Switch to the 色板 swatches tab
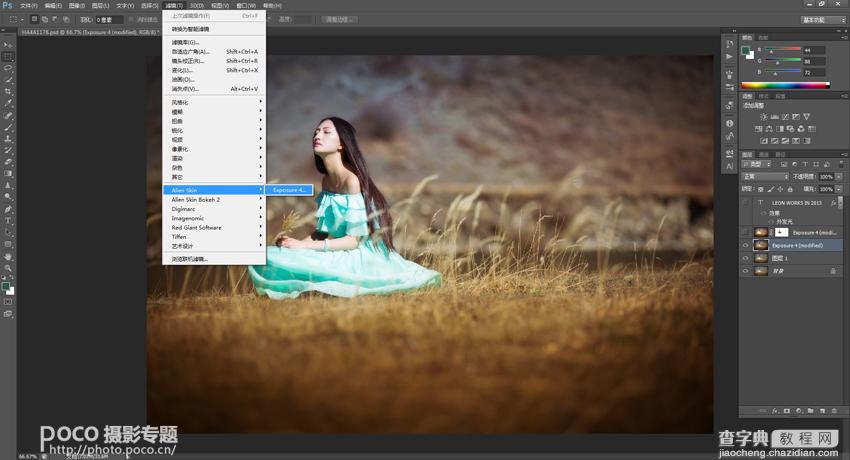 pyautogui.click(x=763, y=37)
